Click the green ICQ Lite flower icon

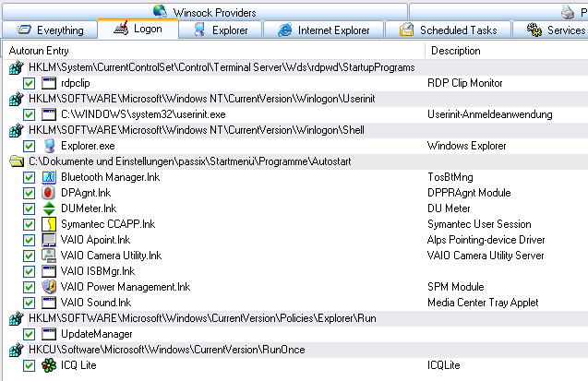pyautogui.click(x=49, y=365)
